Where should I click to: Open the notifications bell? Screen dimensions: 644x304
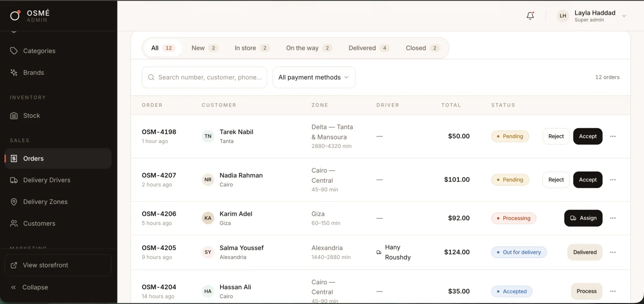(x=530, y=16)
